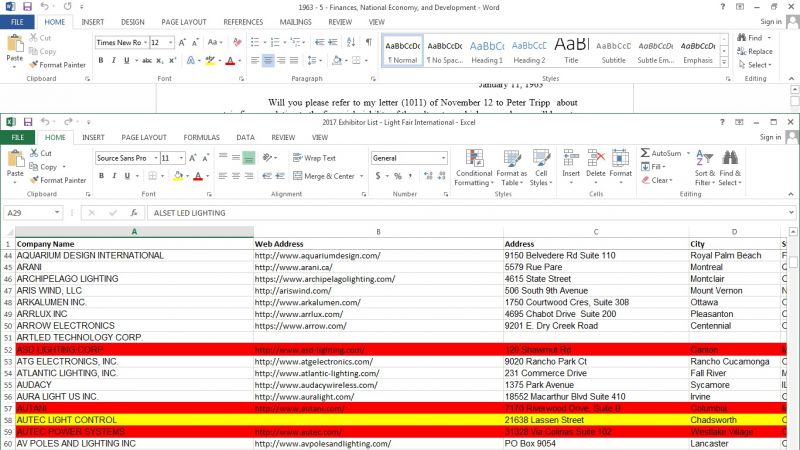Click the Word Format Painter button
The image size is (800, 450).
(58, 65)
